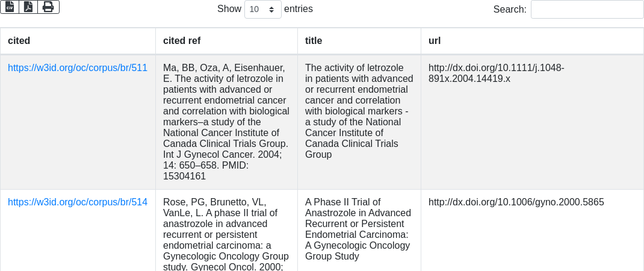This screenshot has width=644, height=271.
Task: Sort by the 'cited' column header
Action: [x=19, y=41]
